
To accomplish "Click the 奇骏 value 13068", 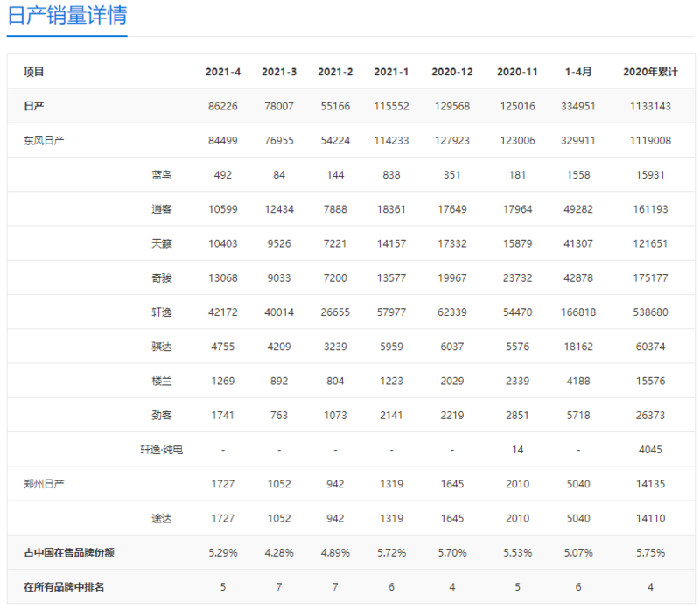I will [x=223, y=278].
